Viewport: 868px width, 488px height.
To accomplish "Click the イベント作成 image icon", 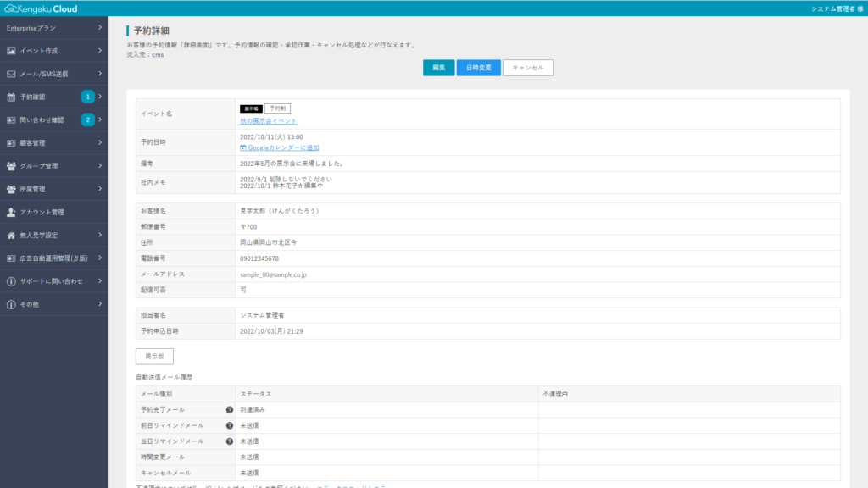I will click(11, 51).
